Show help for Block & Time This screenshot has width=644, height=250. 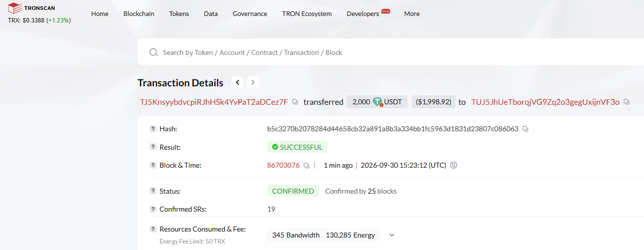(x=153, y=165)
